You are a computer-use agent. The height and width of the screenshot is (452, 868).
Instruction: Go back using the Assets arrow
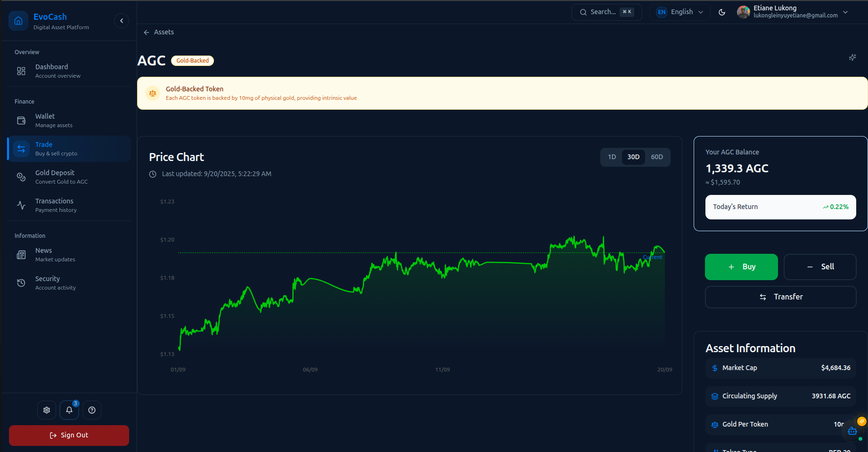146,32
